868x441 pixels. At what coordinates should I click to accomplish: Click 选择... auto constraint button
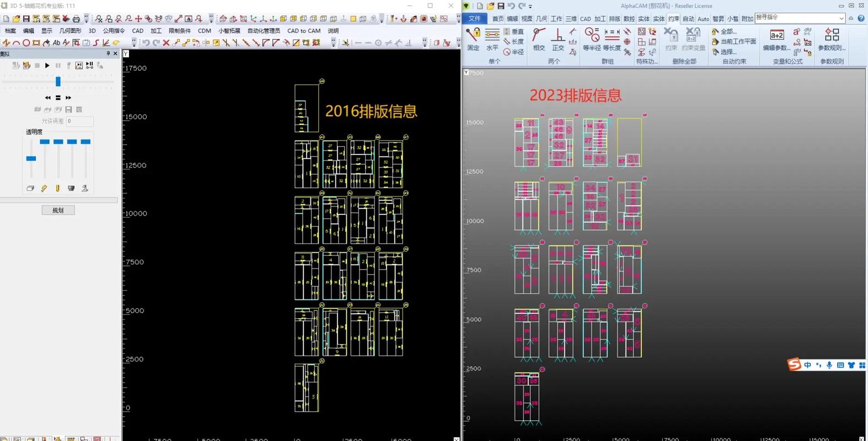[x=725, y=52]
